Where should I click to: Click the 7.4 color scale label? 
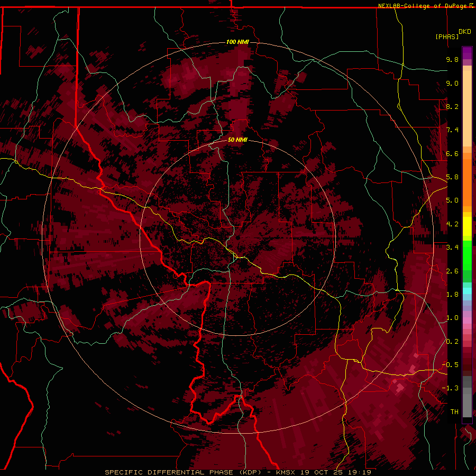click(452, 130)
